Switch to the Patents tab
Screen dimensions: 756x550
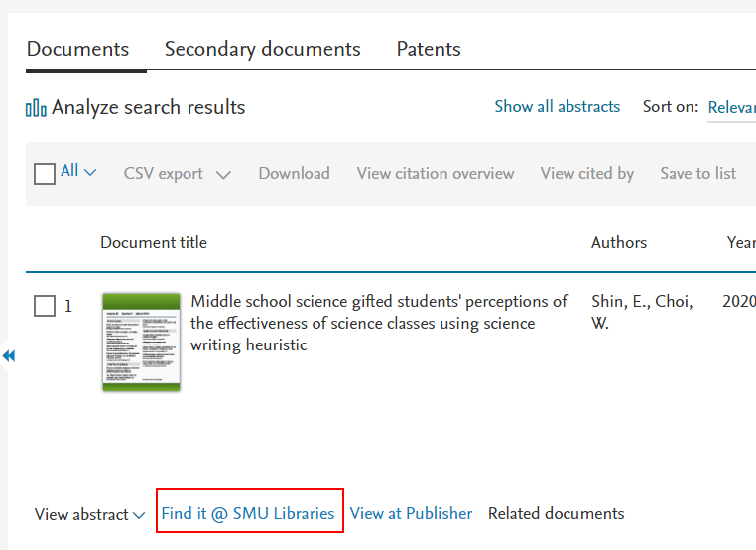pyautogui.click(x=429, y=49)
